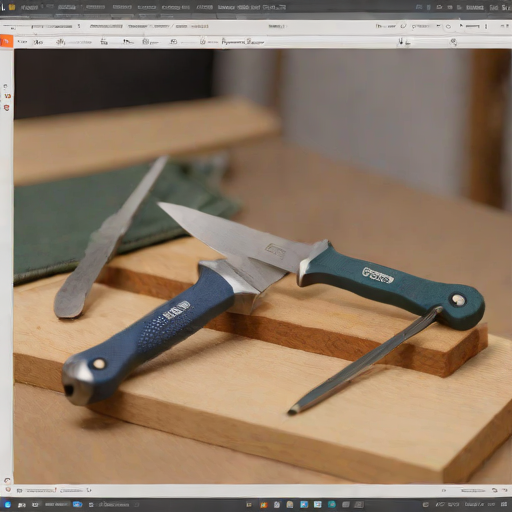This screenshot has height=512, width=512.
Task: Open the orange app icon in the taskbar
Action: pos(264,505)
